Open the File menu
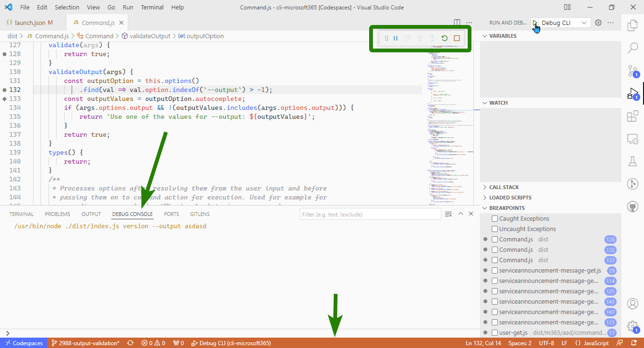 (x=25, y=8)
